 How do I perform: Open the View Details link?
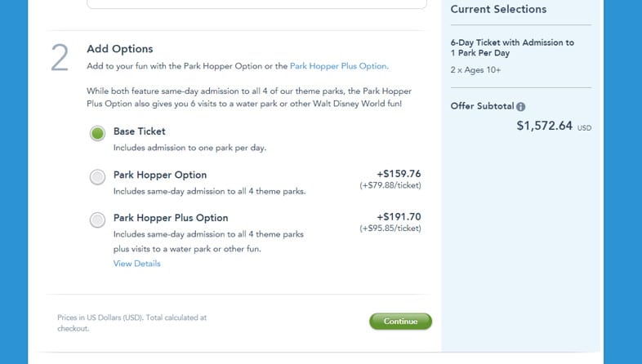[x=136, y=264]
